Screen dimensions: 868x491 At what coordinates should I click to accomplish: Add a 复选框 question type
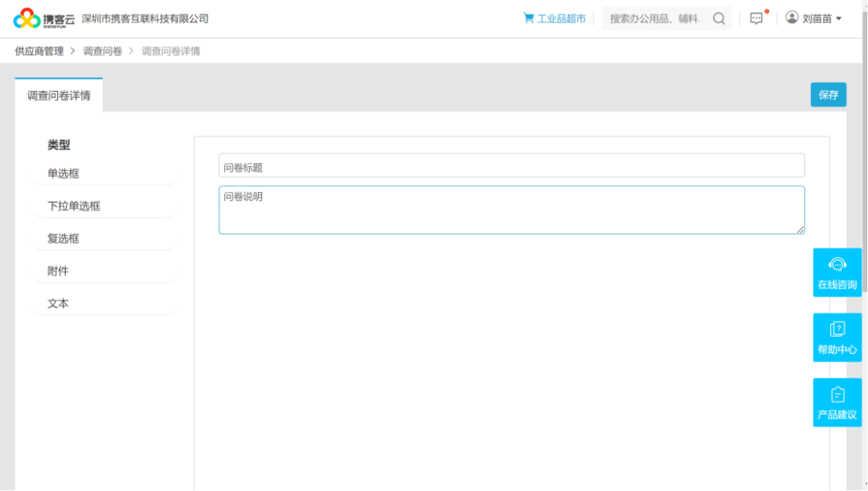104,239
